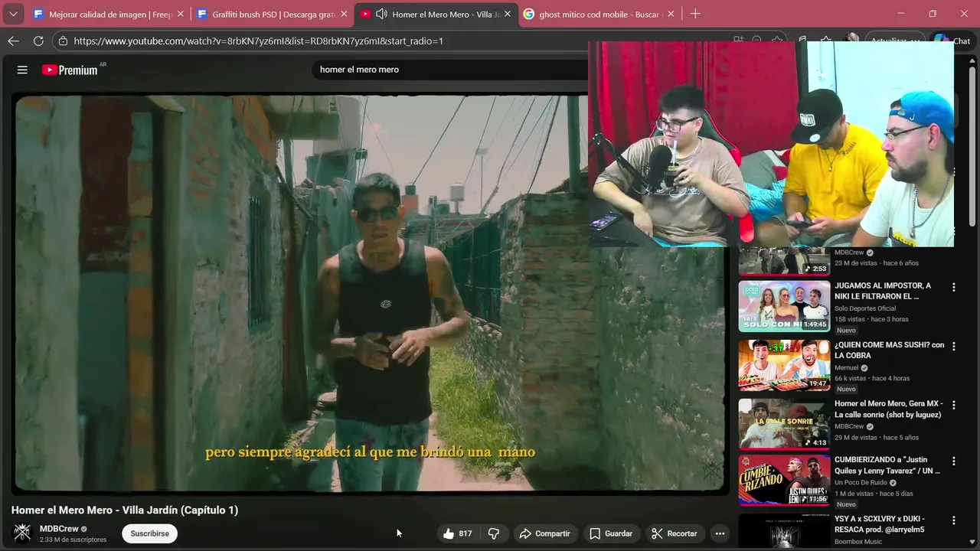Image resolution: width=980 pixels, height=551 pixels.
Task: Share the video with Compartir
Action: click(544, 533)
